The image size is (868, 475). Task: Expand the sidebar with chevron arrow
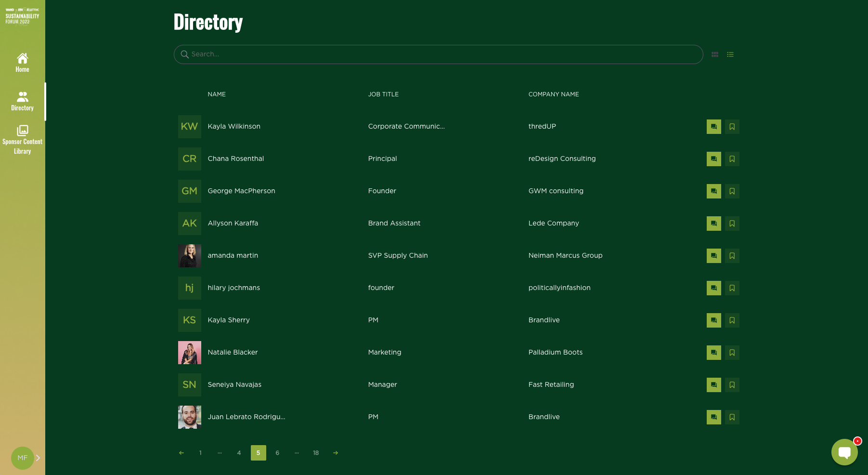(38, 458)
